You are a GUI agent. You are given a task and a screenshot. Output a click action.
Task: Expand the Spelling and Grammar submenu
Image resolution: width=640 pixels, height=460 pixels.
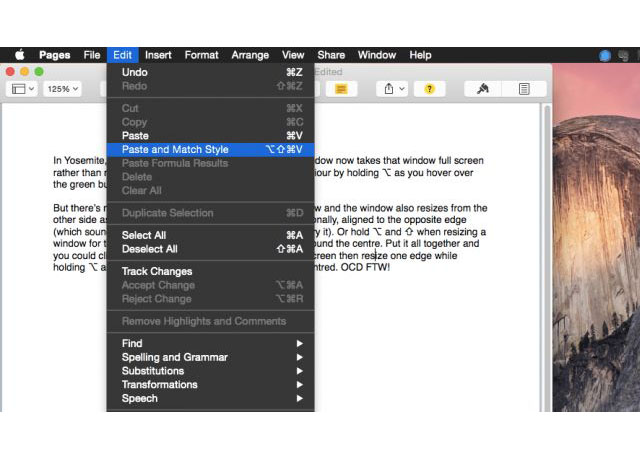pos(211,357)
